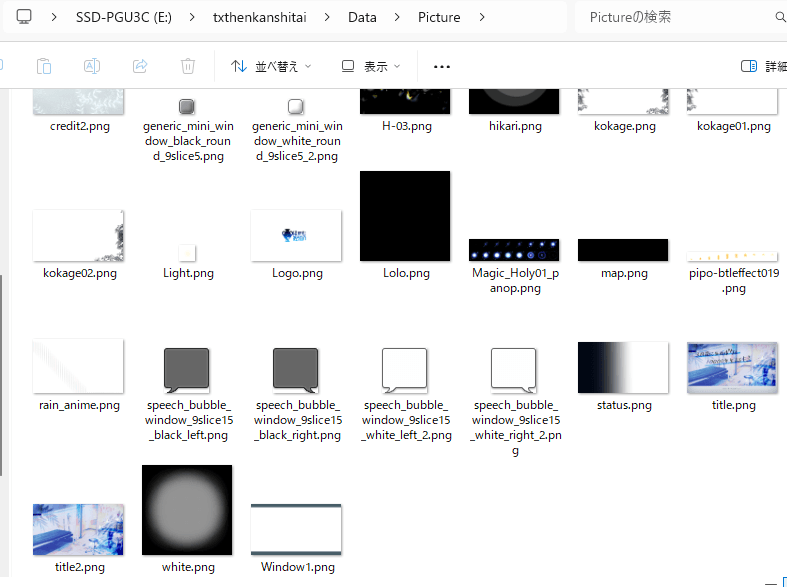Open the view (表示) dropdown
This screenshot has width=787, height=587.
tap(371, 66)
